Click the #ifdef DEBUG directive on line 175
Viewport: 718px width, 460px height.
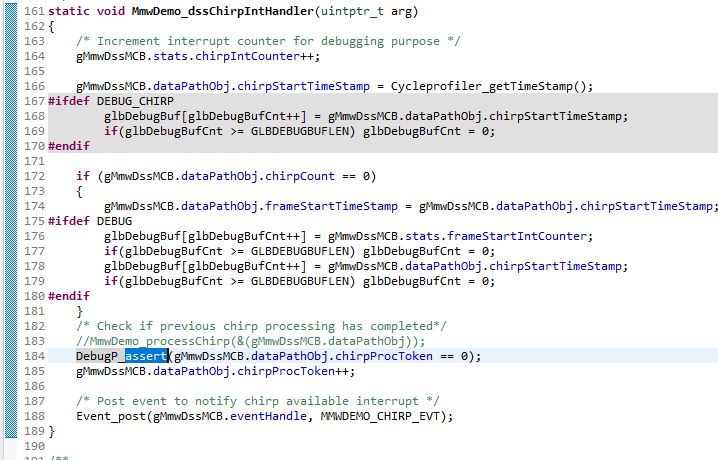click(x=90, y=221)
